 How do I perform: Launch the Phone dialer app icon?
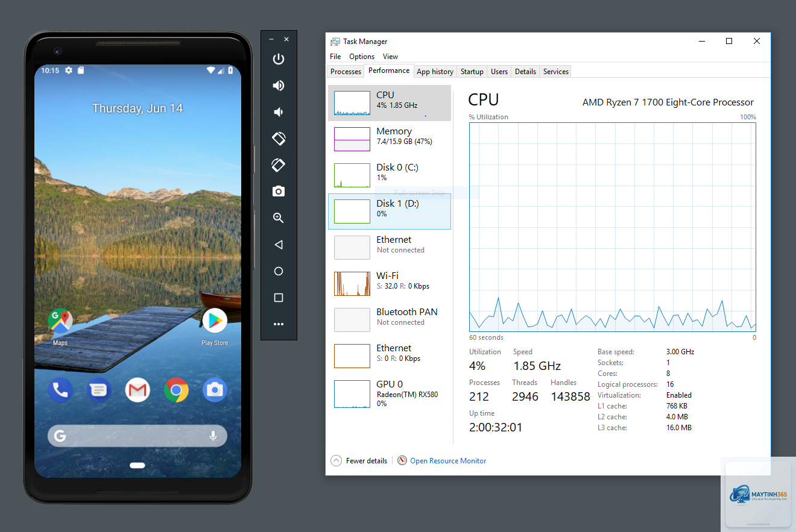(x=60, y=391)
